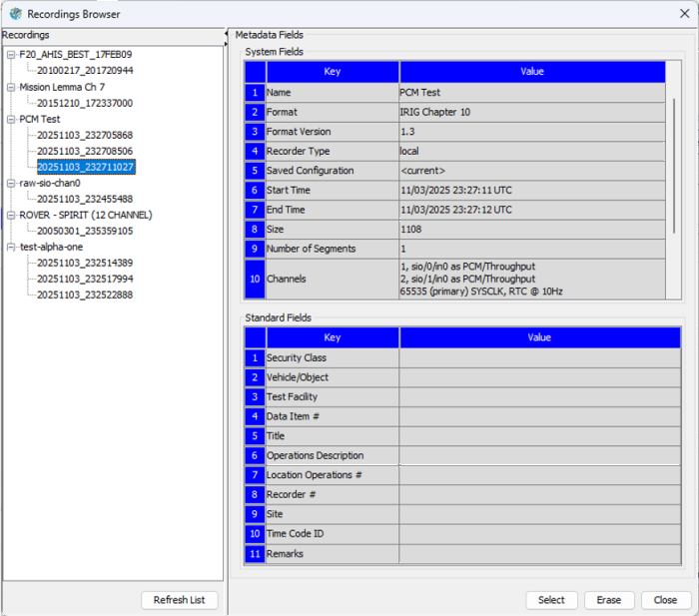Click the System Fields vertical scrollbar
699x616 pixels.
coord(674,166)
